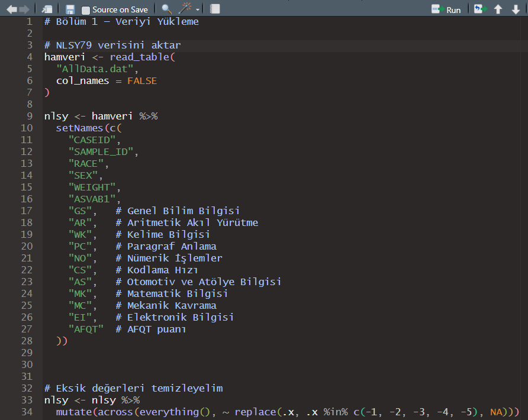The width and height of the screenshot is (528, 420).
Task: Click the comment "# Matematik Bilgisi"
Action: click(172, 294)
